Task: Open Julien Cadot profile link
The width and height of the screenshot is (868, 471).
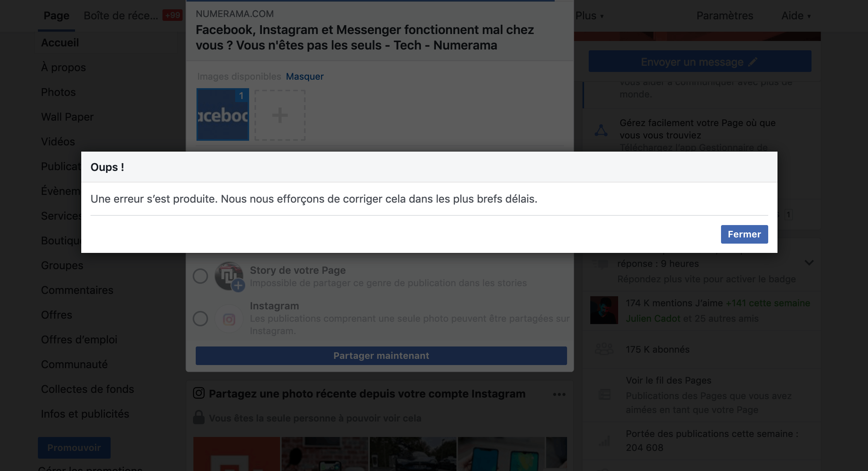Action: click(653, 319)
